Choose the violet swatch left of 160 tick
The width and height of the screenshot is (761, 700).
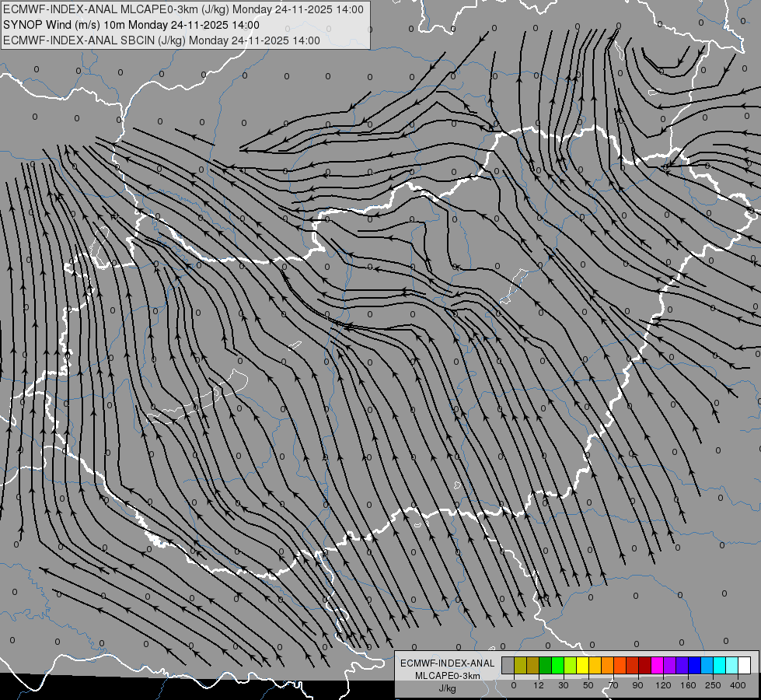pos(682,666)
